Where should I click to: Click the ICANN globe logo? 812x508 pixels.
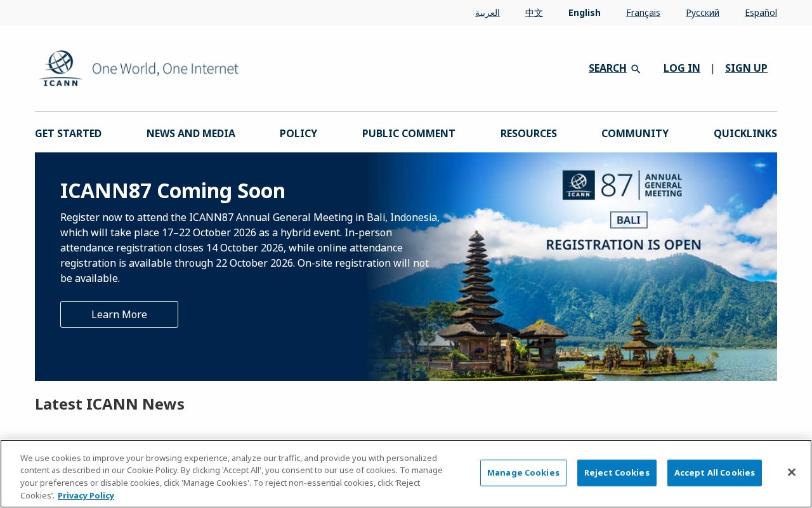click(61, 68)
